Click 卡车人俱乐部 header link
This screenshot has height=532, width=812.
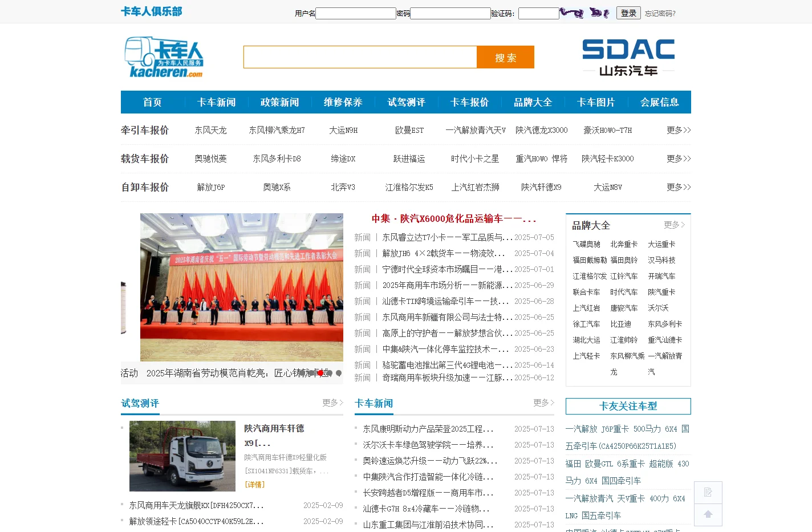click(151, 11)
